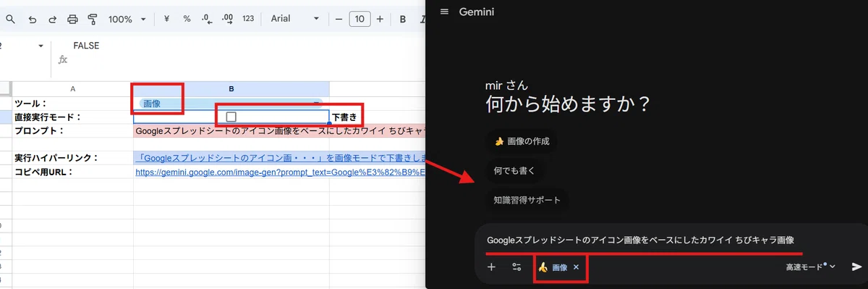The image size is (868, 289).
Task: Click the Gemini title logo
Action: tap(477, 12)
